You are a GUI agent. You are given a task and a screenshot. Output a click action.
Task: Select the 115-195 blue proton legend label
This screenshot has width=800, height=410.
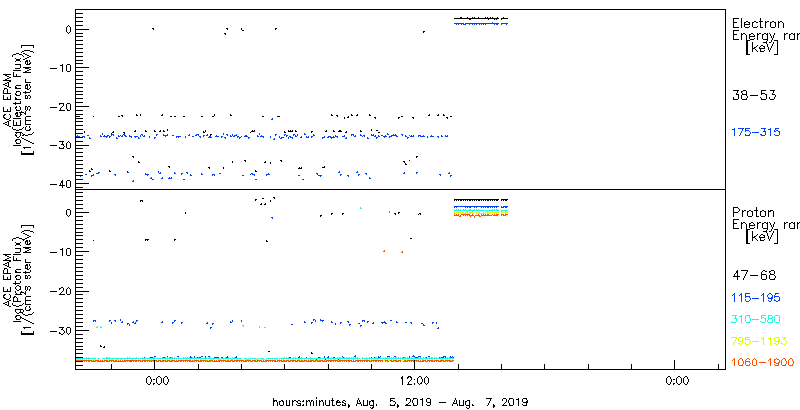click(756, 298)
